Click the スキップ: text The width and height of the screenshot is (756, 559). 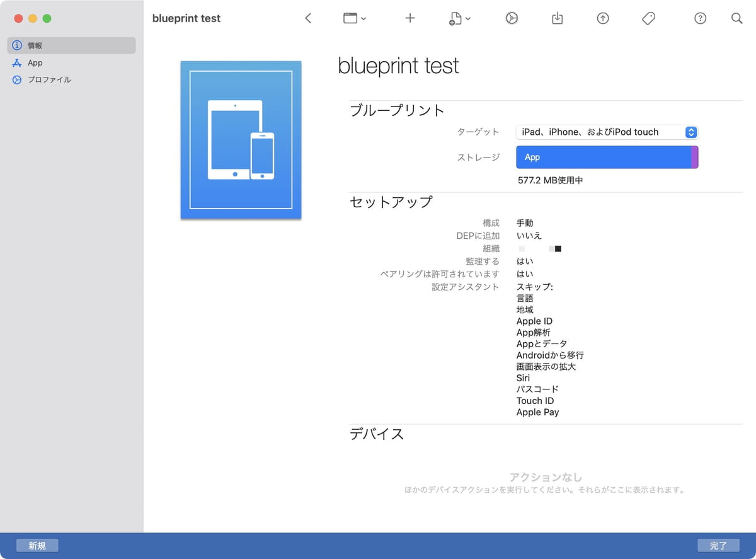click(535, 287)
